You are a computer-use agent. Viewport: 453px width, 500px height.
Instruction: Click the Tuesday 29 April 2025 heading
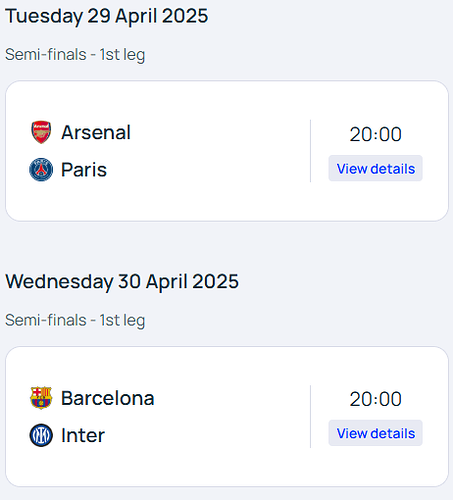tap(107, 16)
